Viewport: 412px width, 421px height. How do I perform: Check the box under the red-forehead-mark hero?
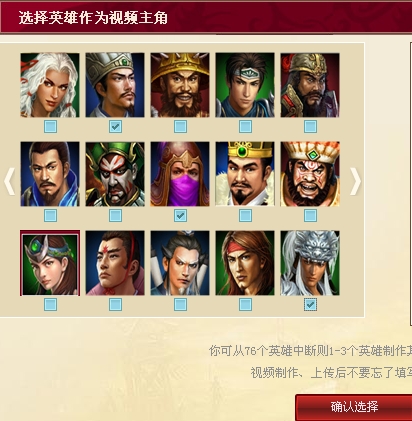click(x=115, y=305)
